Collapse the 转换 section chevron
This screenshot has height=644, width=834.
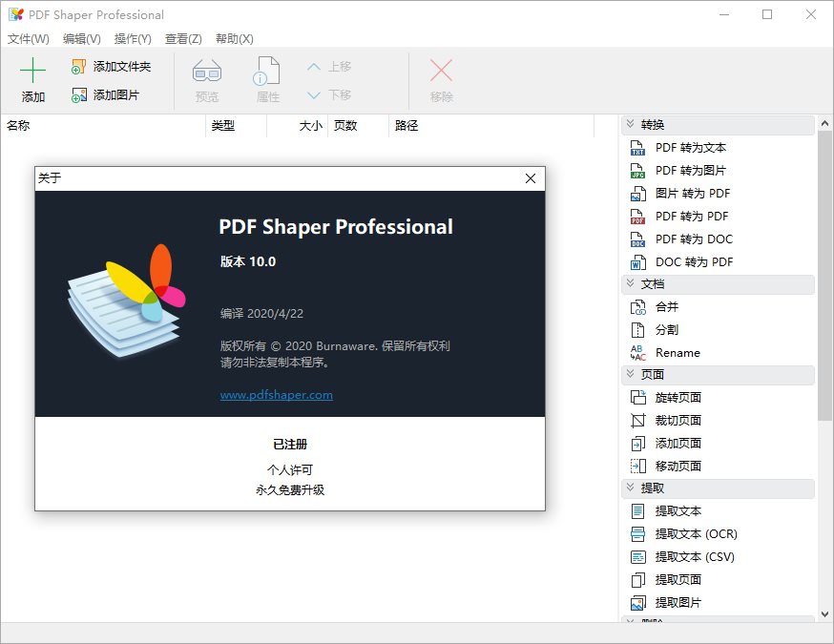coord(631,124)
